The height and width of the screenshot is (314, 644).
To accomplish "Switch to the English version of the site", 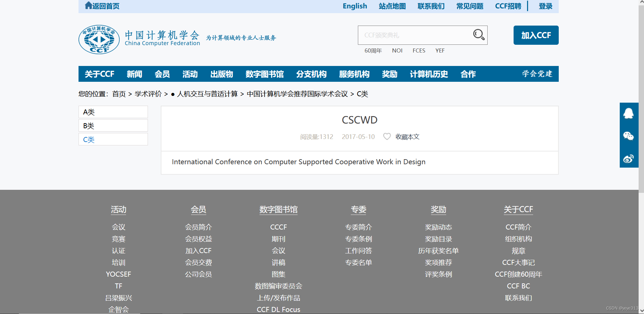I will [355, 6].
